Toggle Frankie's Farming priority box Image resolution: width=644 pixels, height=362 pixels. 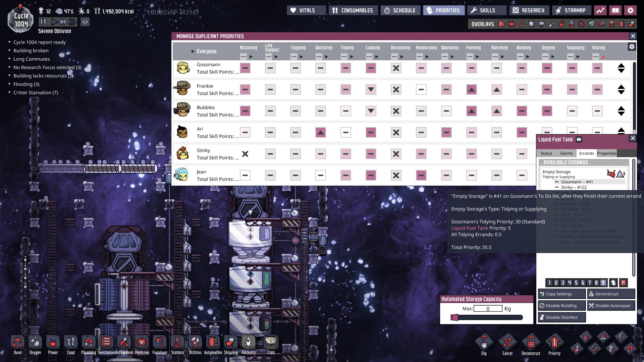coord(471,90)
